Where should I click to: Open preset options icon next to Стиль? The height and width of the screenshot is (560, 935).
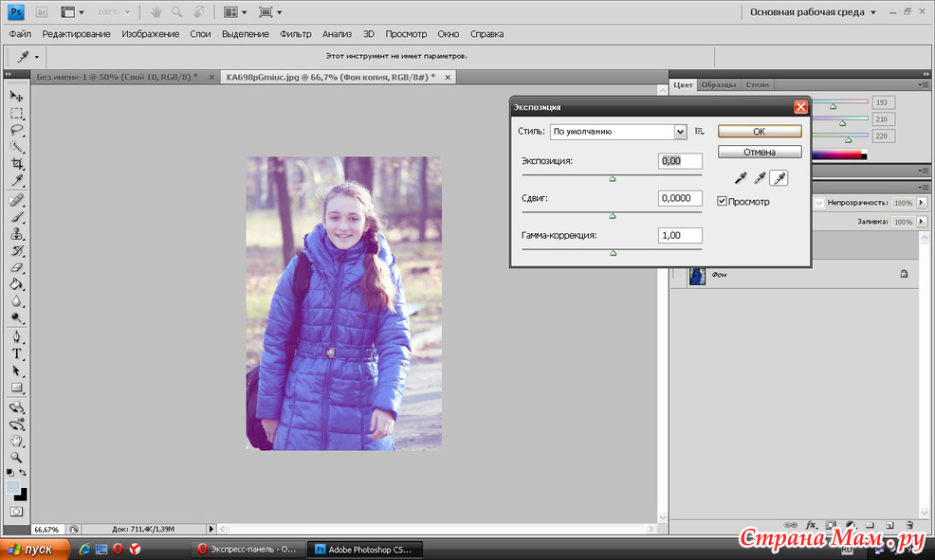[x=700, y=131]
